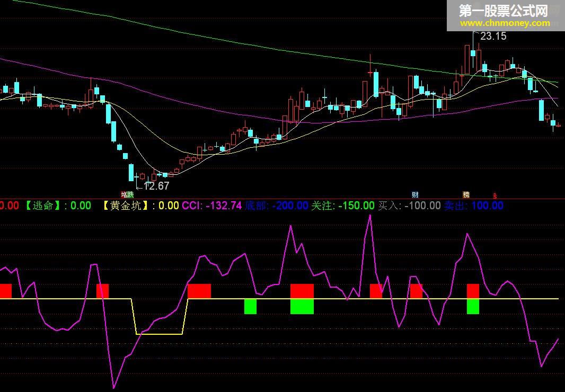Click the 财 financial event marker

click(415, 195)
